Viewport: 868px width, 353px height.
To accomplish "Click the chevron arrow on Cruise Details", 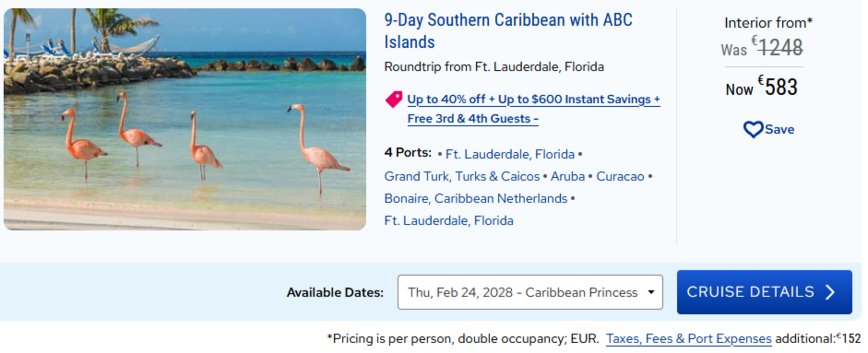I will [830, 292].
